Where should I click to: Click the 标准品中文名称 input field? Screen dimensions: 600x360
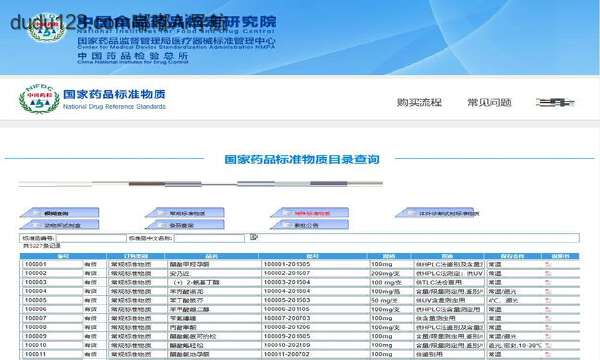[x=209, y=238]
